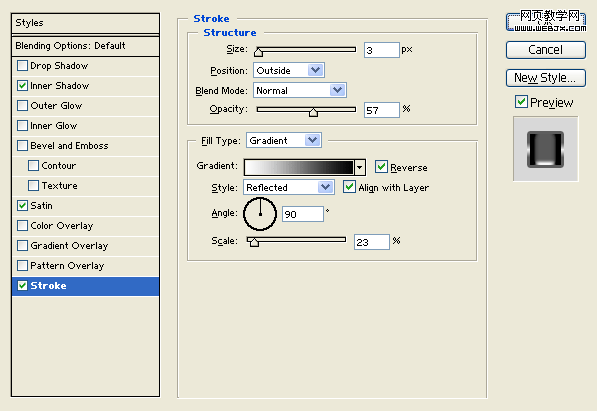Viewport: 597px width, 411px height.
Task: Select the Outer Glow effect row
Action: pos(85,106)
